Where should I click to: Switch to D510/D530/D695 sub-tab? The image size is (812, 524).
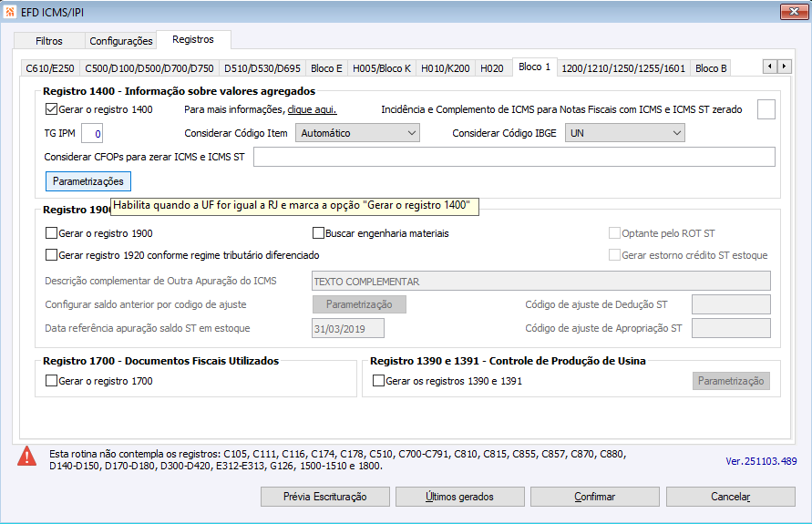[x=262, y=68]
